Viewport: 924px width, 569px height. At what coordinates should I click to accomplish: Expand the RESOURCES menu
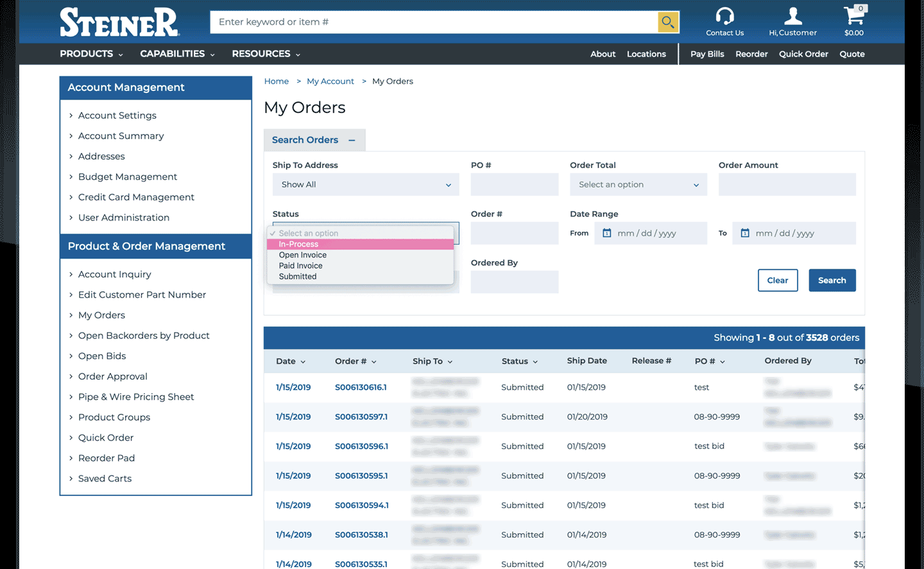tap(266, 54)
